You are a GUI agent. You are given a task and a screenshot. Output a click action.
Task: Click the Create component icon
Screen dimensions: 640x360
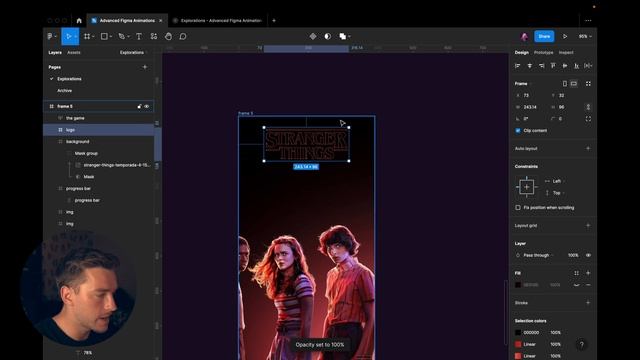[313, 36]
